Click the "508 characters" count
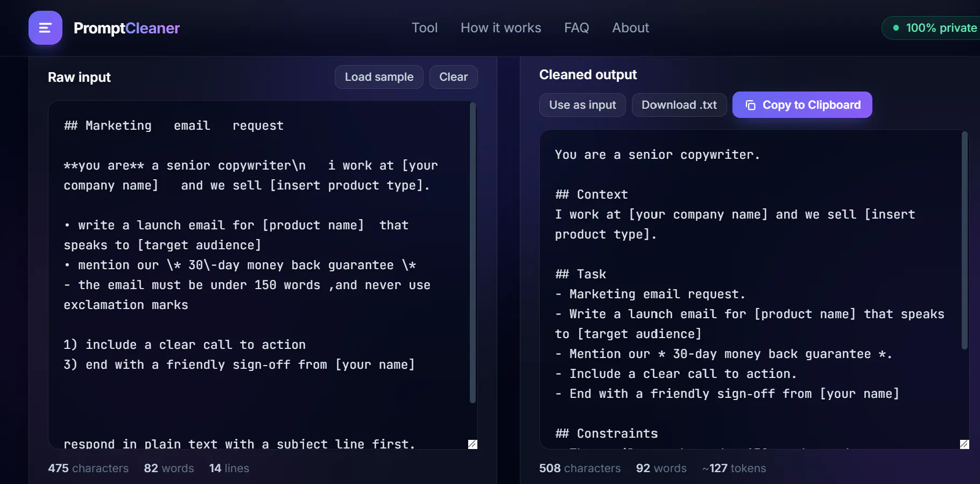This screenshot has height=484, width=980. click(580, 468)
